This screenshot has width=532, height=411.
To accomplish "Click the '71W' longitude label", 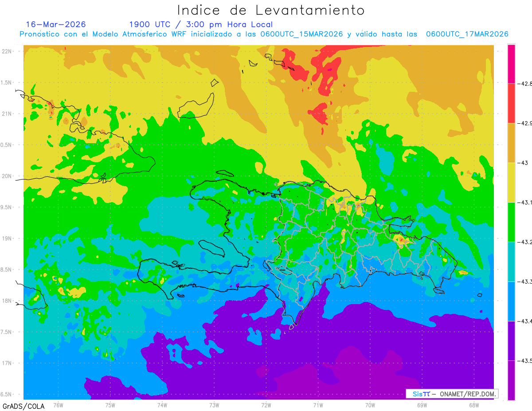I will click(318, 405).
